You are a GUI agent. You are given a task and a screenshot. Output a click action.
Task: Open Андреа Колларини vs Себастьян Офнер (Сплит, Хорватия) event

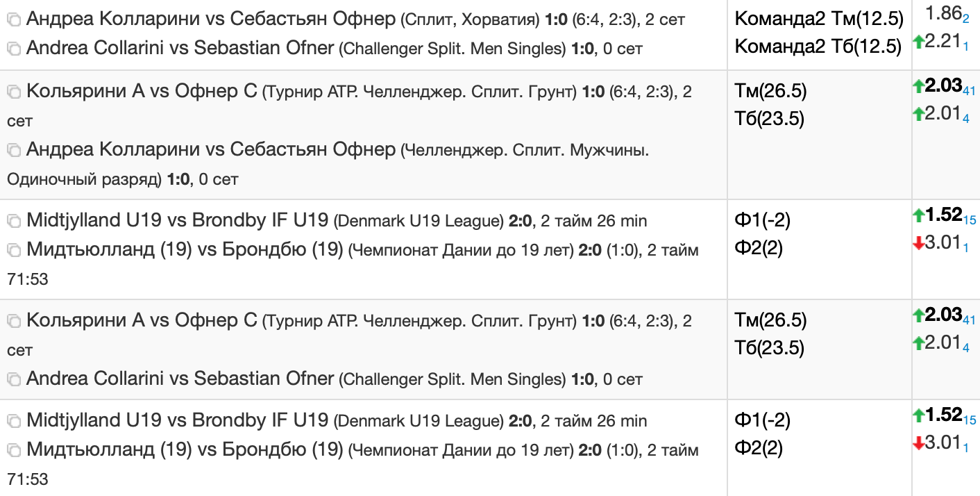211,19
